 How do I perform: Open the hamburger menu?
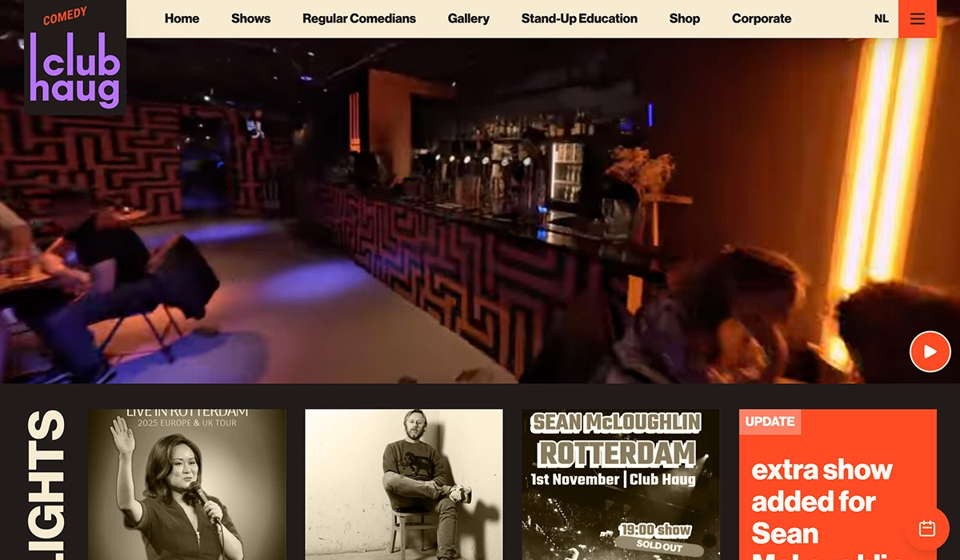pyautogui.click(x=917, y=18)
